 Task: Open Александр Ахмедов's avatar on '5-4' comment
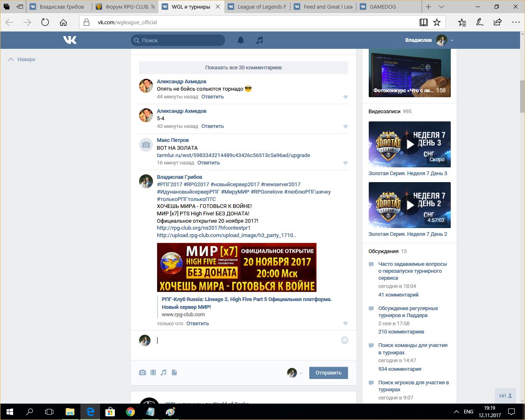coord(146,115)
